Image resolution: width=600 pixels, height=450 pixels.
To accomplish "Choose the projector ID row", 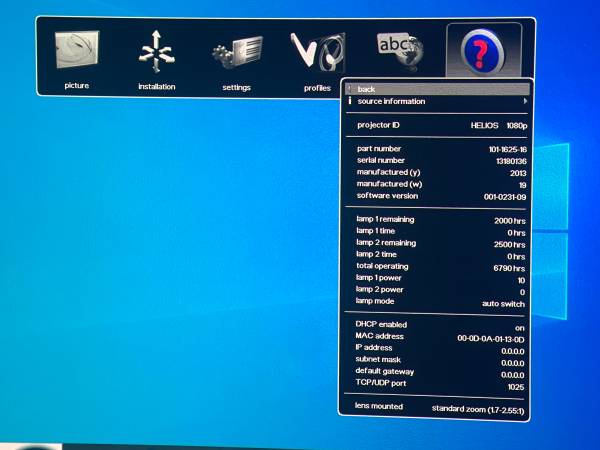I will tap(438, 126).
